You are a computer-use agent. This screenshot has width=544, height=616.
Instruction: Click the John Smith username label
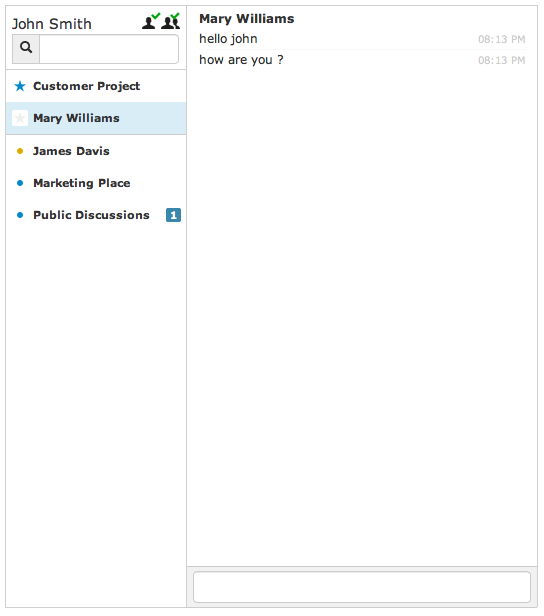pyautogui.click(x=51, y=24)
